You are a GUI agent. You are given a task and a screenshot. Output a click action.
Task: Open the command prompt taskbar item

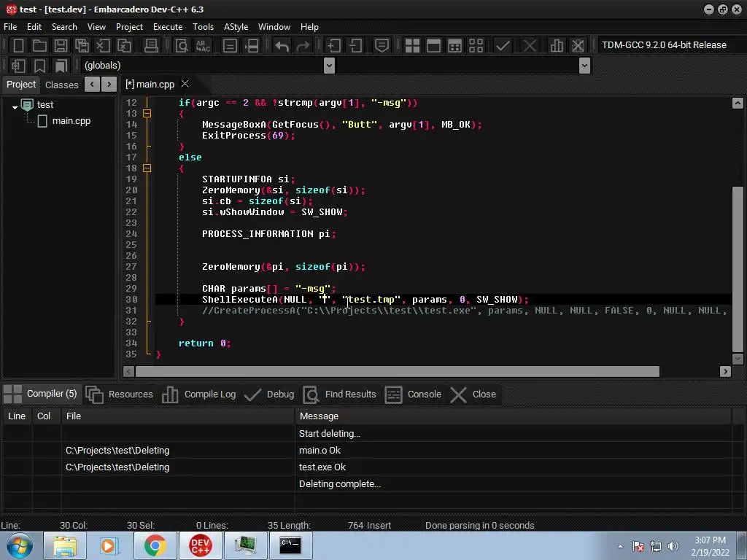coord(290,545)
